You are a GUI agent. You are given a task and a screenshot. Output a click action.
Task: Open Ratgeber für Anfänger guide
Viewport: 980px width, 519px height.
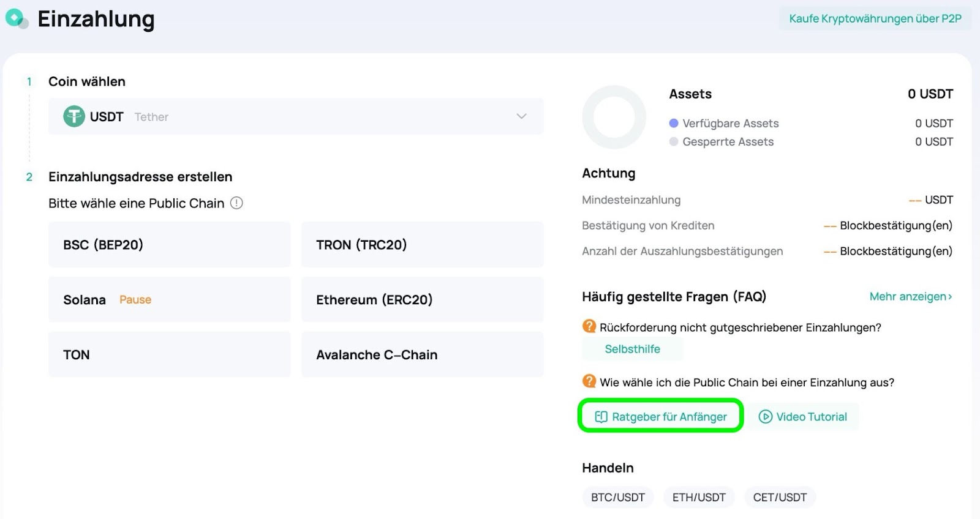coord(661,417)
